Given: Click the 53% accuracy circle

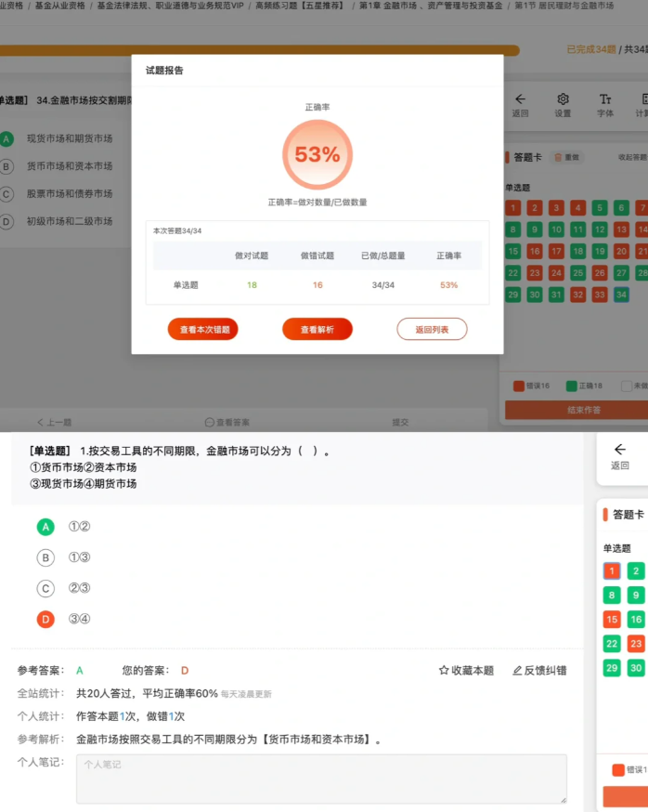Looking at the screenshot, I should coord(318,154).
